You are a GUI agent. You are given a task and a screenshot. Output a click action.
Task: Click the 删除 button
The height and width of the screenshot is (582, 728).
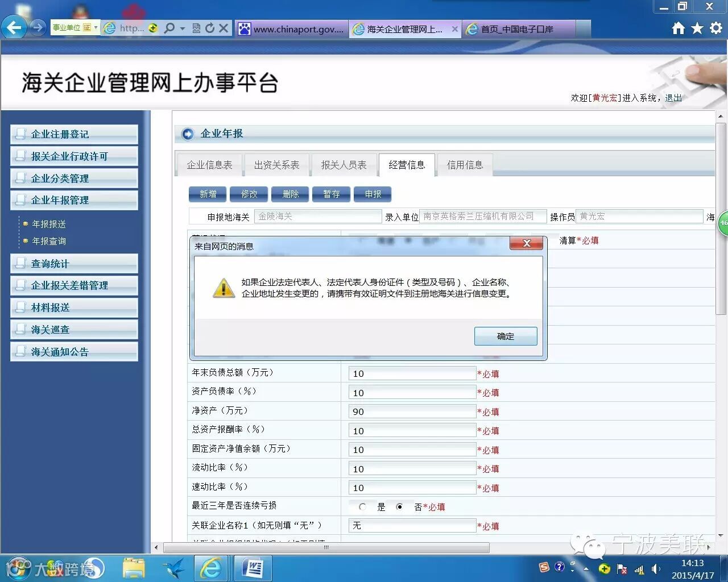tap(290, 194)
